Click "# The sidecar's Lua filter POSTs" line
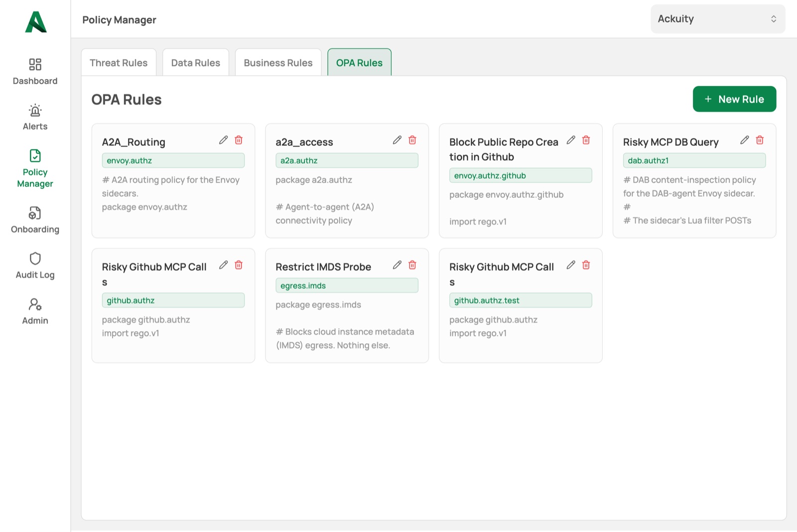The height and width of the screenshot is (532, 797). coord(687,220)
